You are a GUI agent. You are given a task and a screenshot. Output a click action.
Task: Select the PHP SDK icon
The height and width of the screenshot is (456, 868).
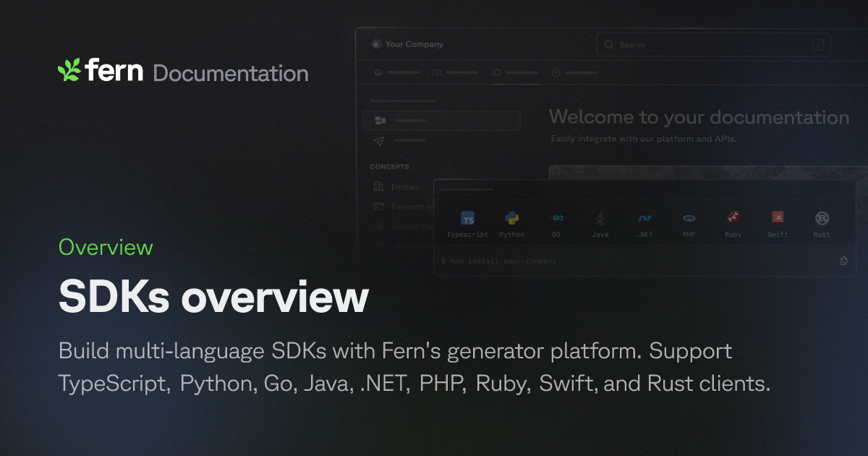pos(689,218)
